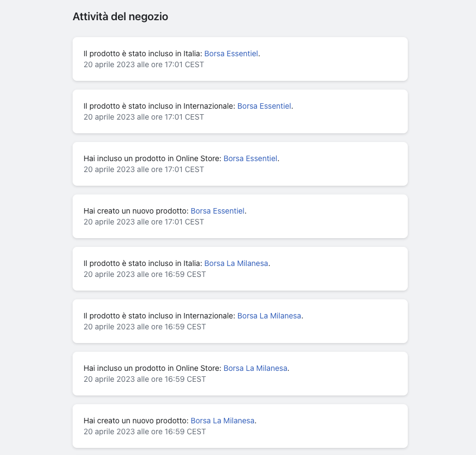Viewport: 476px width, 455px height.
Task: Click "Hai creato un nuovo prodotto" text for Essentiel
Action: click(136, 211)
